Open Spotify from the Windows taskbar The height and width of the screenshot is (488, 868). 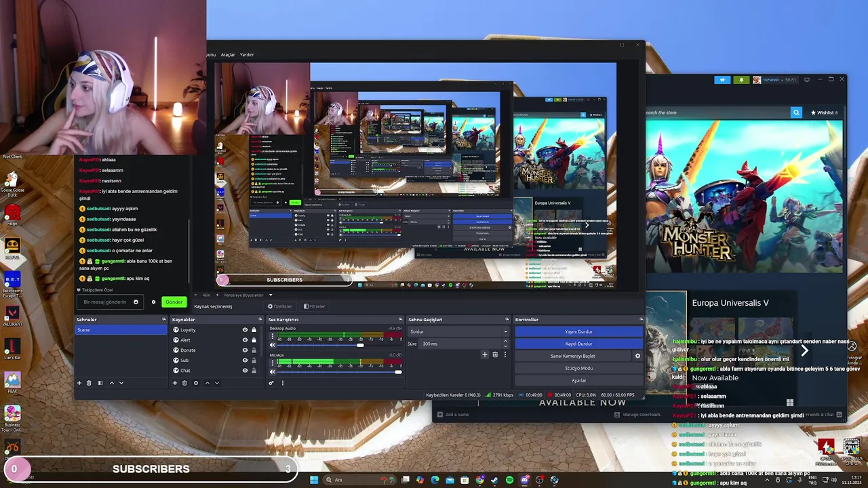pyautogui.click(x=509, y=480)
